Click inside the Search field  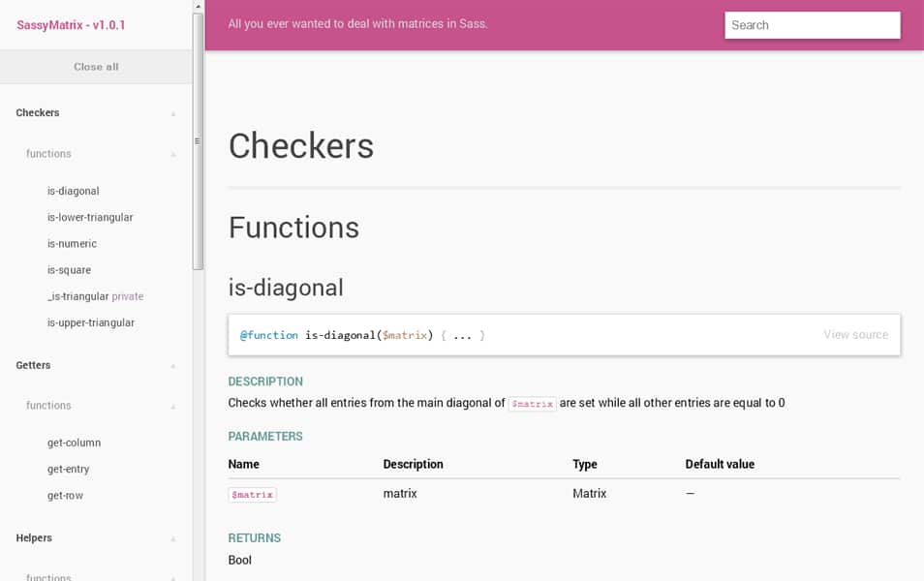(812, 24)
